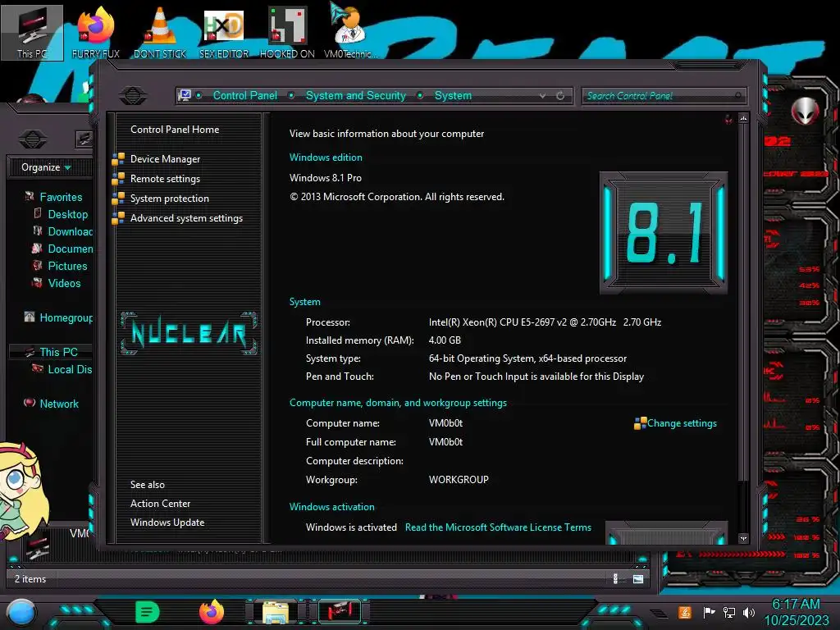Open Control Panel Home
Image resolution: width=840 pixels, height=630 pixels.
(x=175, y=129)
